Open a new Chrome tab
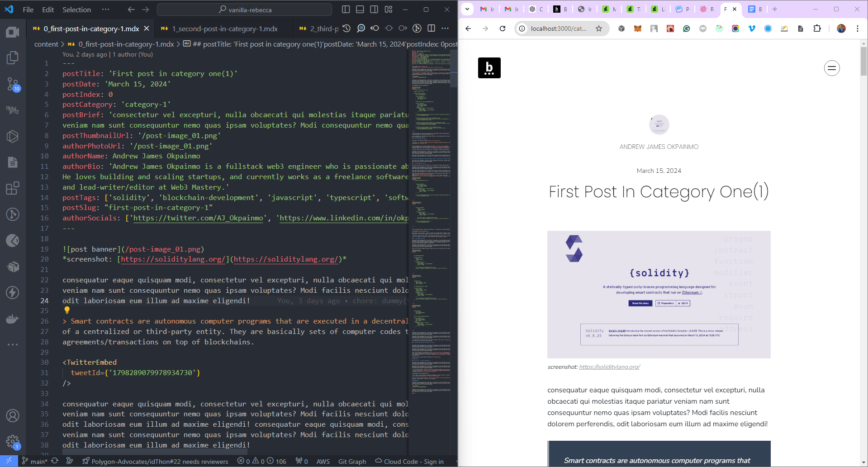 point(775,9)
